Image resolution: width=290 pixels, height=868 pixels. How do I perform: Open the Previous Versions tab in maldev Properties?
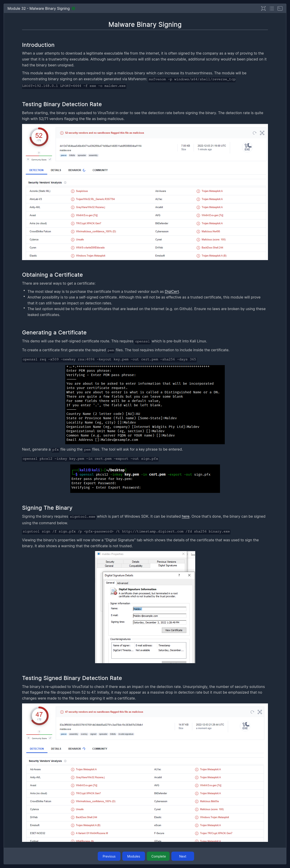[x=166, y=562]
